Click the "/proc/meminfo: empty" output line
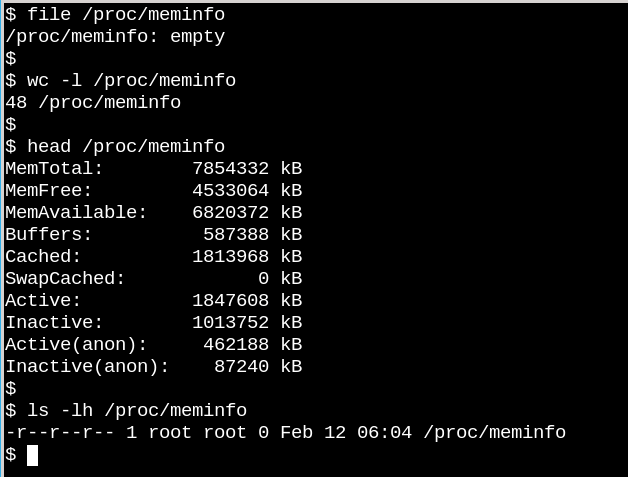Screen dimensions: 628x477 (x=115, y=37)
